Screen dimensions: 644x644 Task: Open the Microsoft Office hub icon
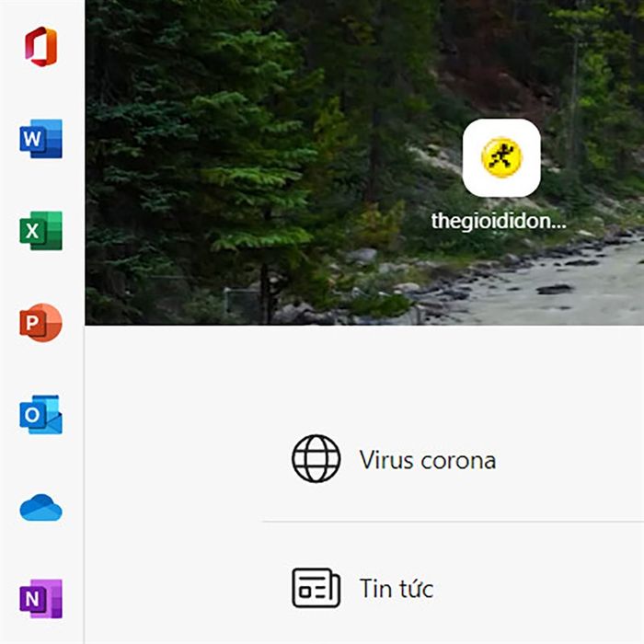coord(40,47)
